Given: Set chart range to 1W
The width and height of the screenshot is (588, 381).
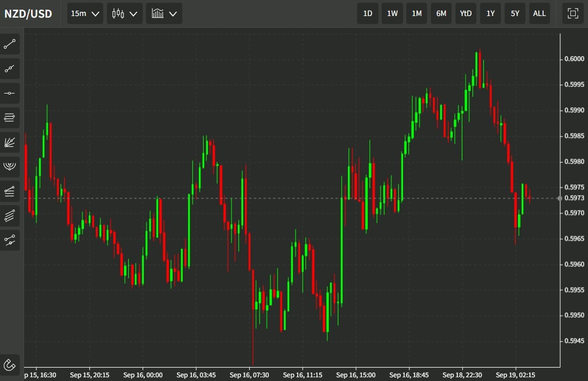Looking at the screenshot, I should (x=392, y=13).
